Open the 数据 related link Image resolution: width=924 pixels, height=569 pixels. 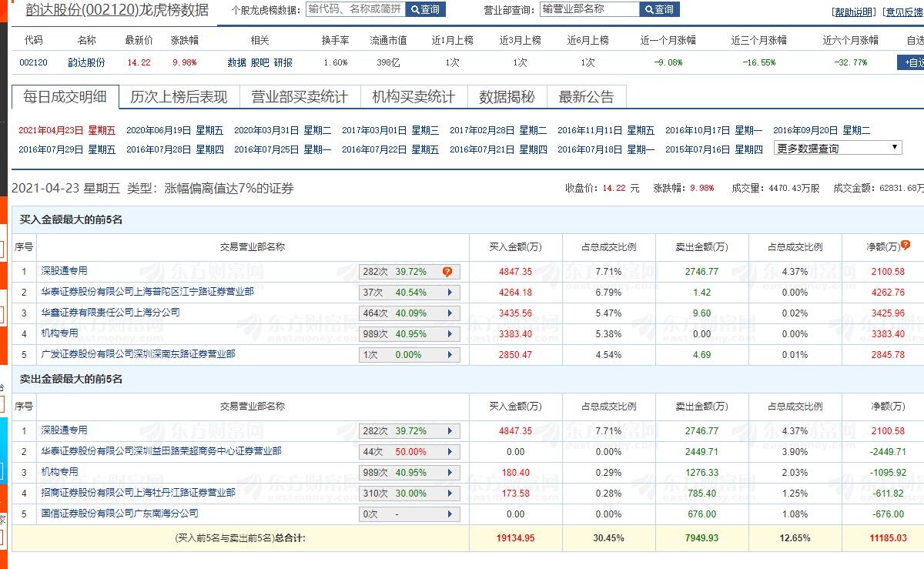237,62
